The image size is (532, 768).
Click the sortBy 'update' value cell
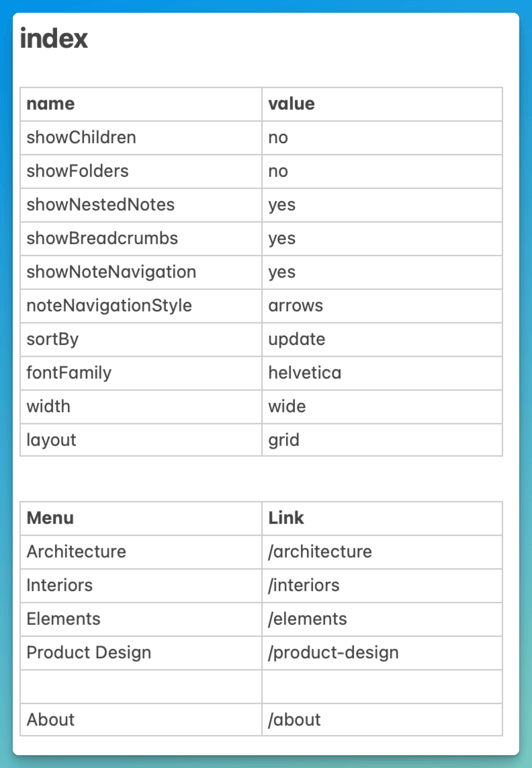click(x=382, y=339)
